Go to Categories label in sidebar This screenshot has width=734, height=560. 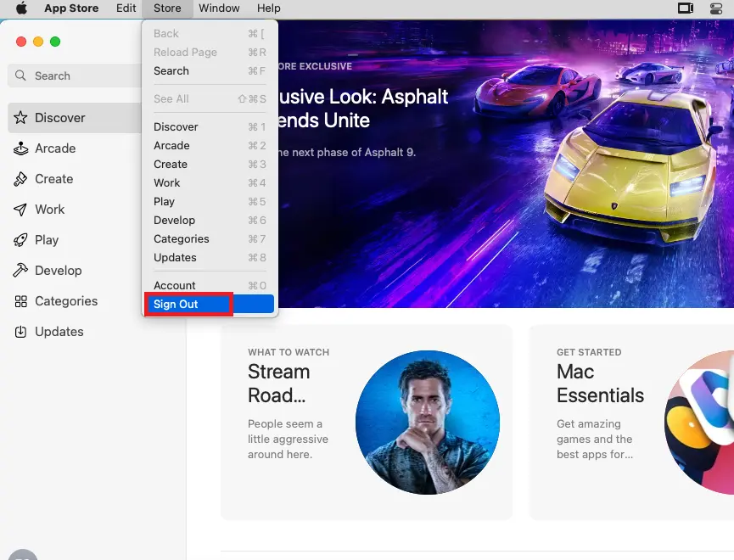(x=66, y=301)
